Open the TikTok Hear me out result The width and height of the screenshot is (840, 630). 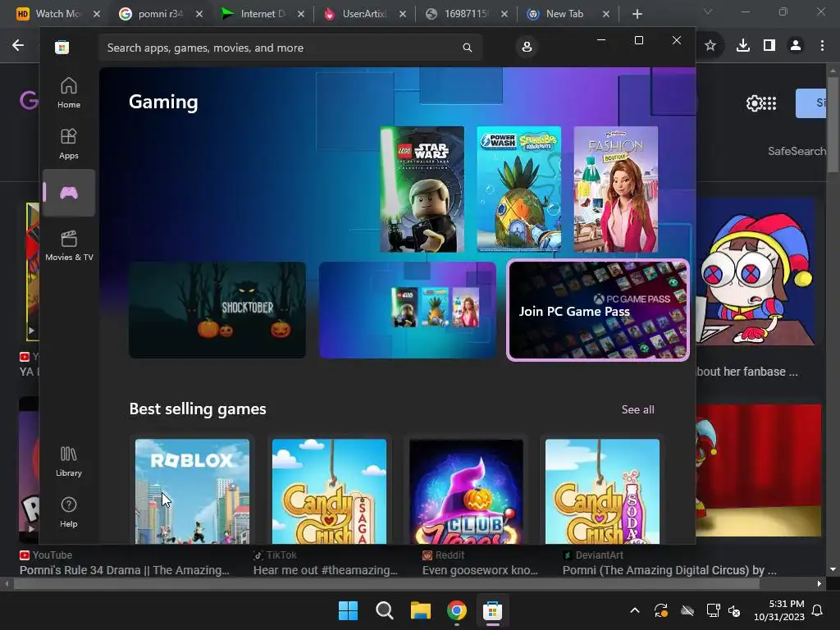coord(325,570)
